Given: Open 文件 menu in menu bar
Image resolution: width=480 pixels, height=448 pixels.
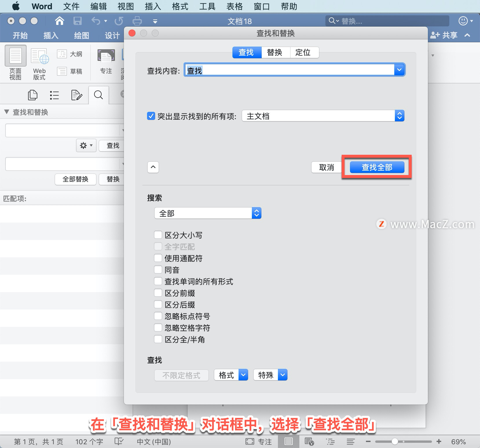Looking at the screenshot, I should tap(71, 6).
